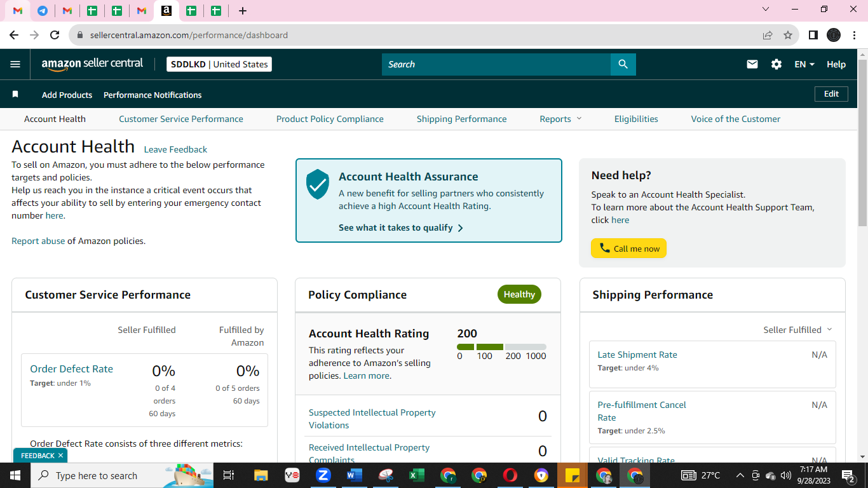Image resolution: width=868 pixels, height=488 pixels.
Task: Open the Product Policy Compliance tab
Action: (330, 119)
